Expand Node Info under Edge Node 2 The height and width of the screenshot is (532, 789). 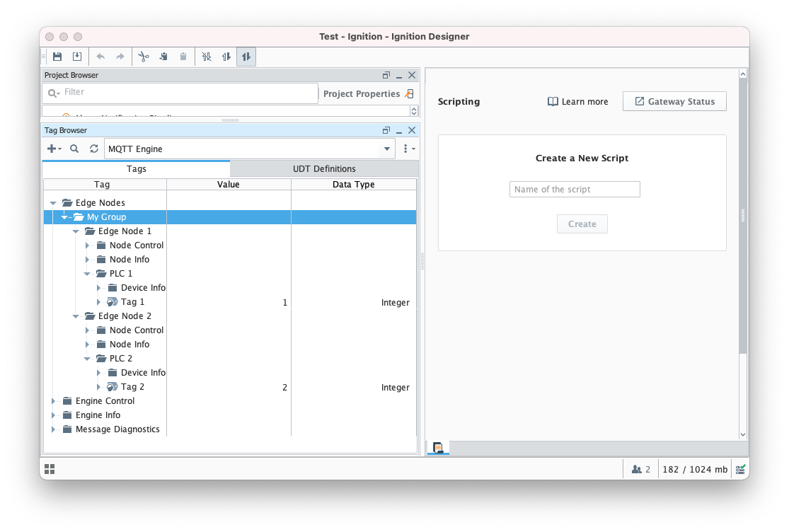click(87, 345)
